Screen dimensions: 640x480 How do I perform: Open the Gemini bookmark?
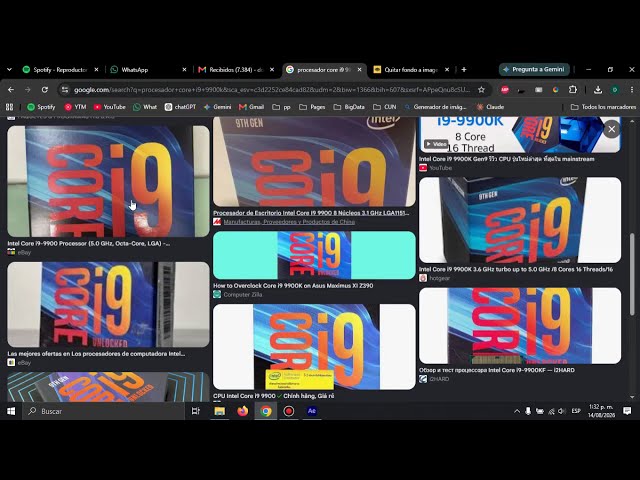[x=218, y=107]
